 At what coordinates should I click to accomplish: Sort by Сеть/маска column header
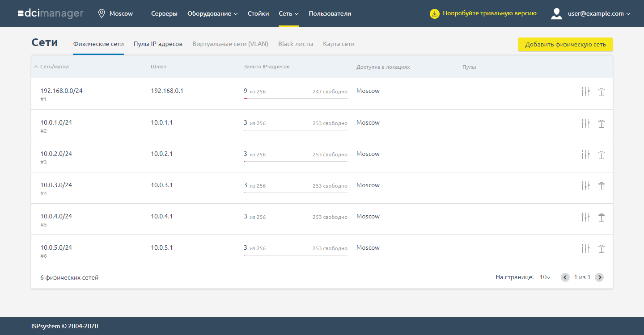point(54,67)
